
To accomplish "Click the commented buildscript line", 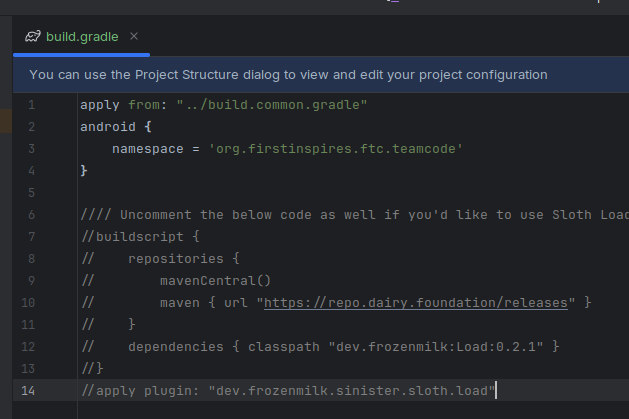I will click(x=140, y=237).
